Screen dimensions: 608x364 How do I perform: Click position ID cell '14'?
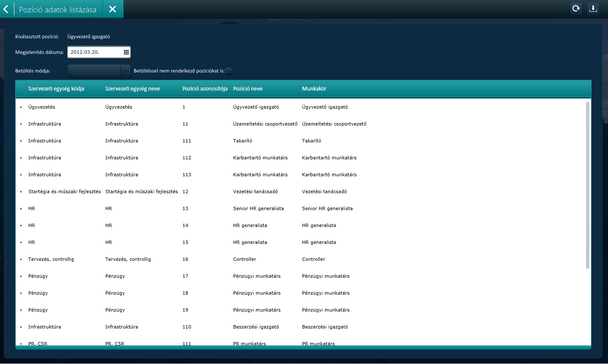(185, 225)
